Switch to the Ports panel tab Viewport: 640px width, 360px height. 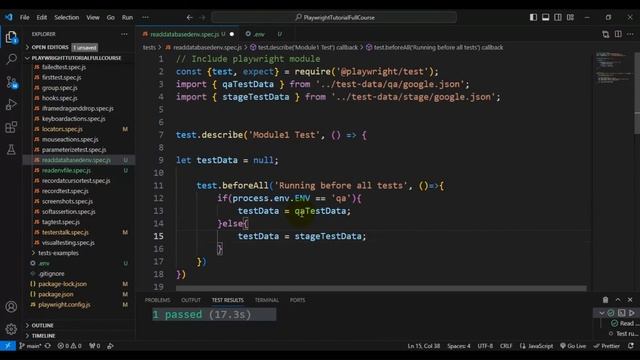pos(297,300)
